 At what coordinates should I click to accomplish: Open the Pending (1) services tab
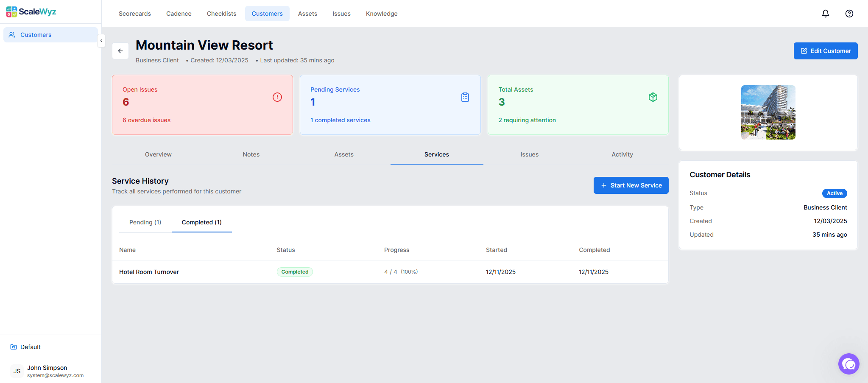click(145, 222)
